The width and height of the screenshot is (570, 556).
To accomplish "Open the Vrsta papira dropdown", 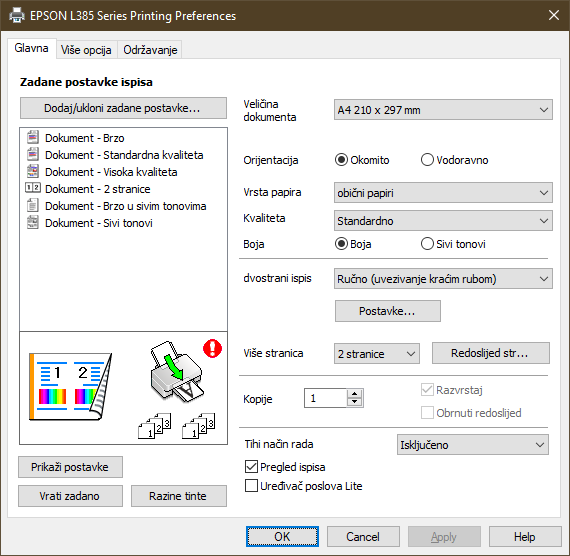I will tap(443, 192).
